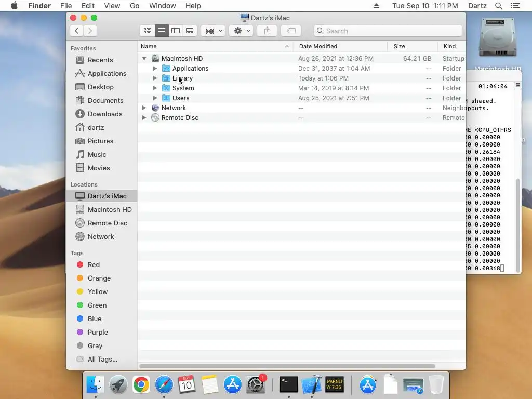Open the View menu
The width and height of the screenshot is (532, 399).
[x=112, y=6]
